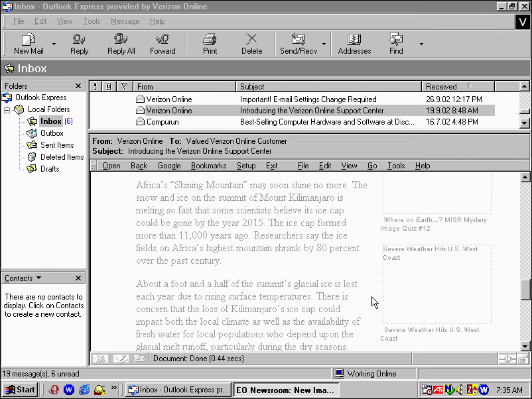Viewport: 532px width, 399px height.
Task: Open the Message menu
Action: click(x=125, y=21)
